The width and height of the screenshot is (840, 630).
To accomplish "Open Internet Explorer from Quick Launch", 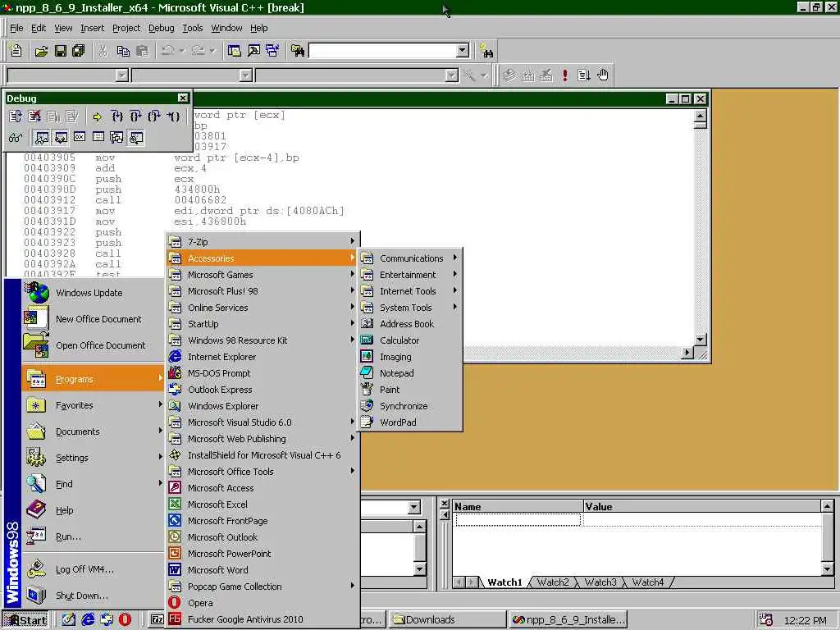I will (87, 620).
